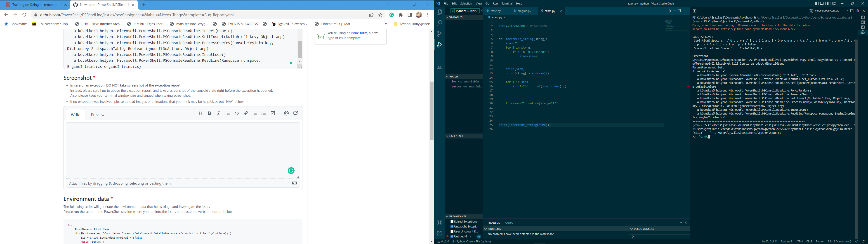Open the Extensions view in VS Code
Screen dimensions: 868x244
[439, 56]
